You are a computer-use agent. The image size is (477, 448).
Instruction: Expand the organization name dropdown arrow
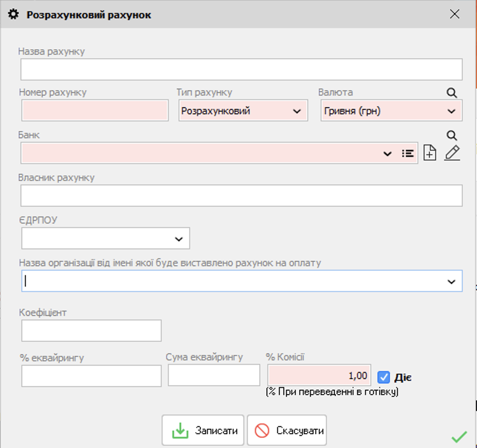[x=451, y=282]
